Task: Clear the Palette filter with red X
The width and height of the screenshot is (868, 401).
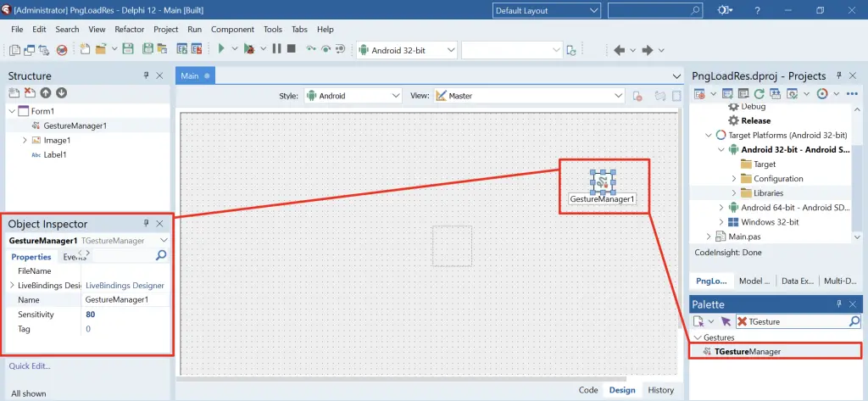Action: pyautogui.click(x=742, y=321)
